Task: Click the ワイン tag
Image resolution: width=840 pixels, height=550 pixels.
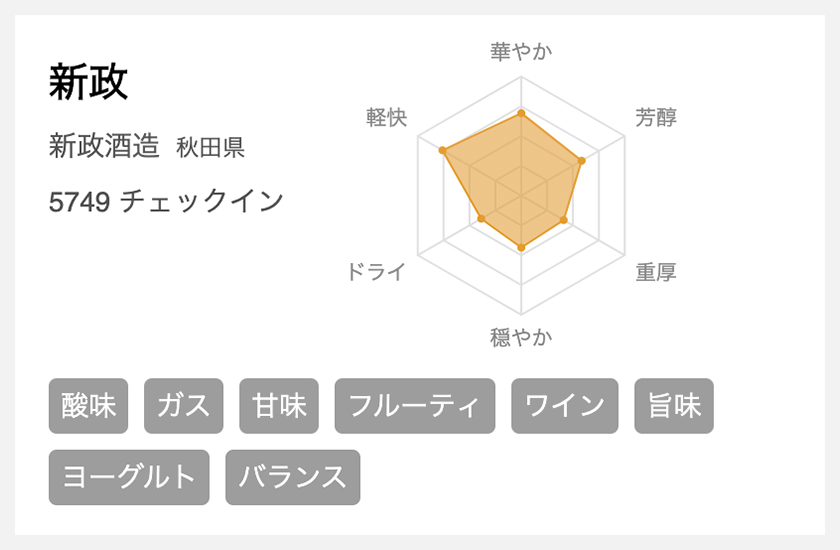Action: coord(565,406)
